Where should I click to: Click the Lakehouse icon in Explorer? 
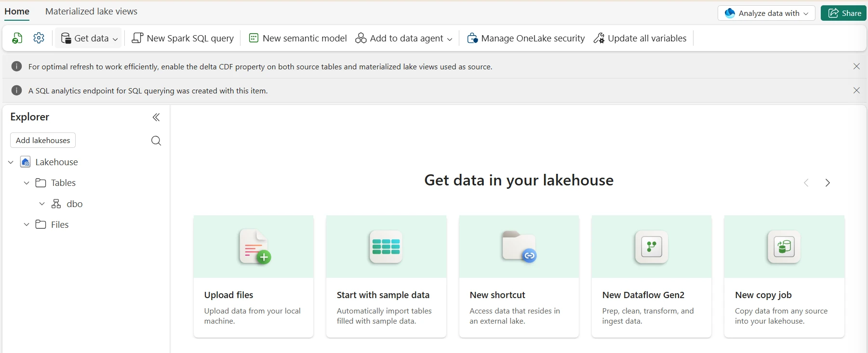tap(26, 162)
